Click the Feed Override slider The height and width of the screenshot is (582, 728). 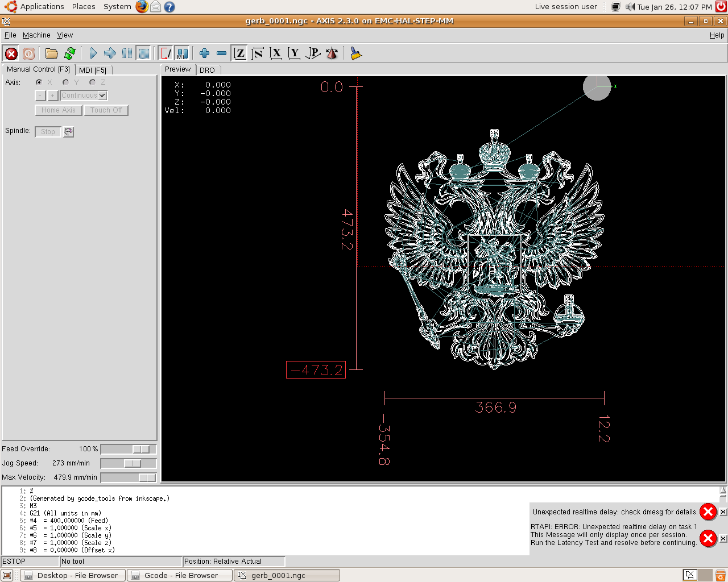coord(128,449)
